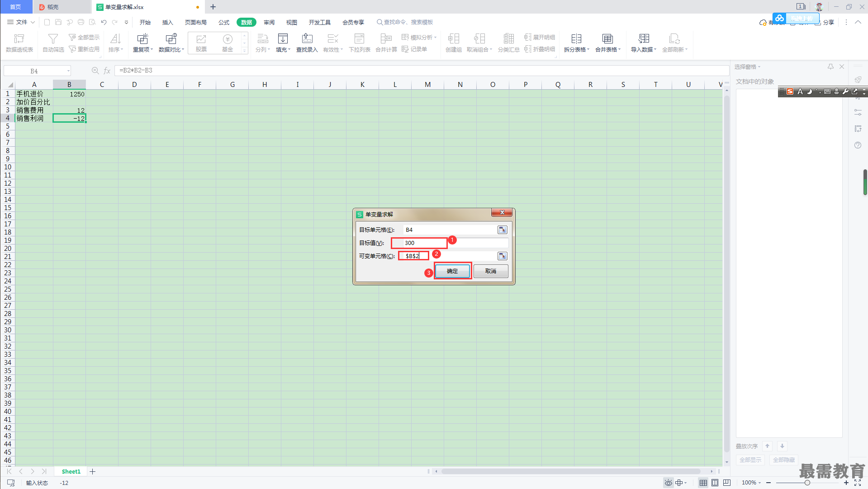Click 全部隐藏 button in selection pane

click(x=784, y=460)
